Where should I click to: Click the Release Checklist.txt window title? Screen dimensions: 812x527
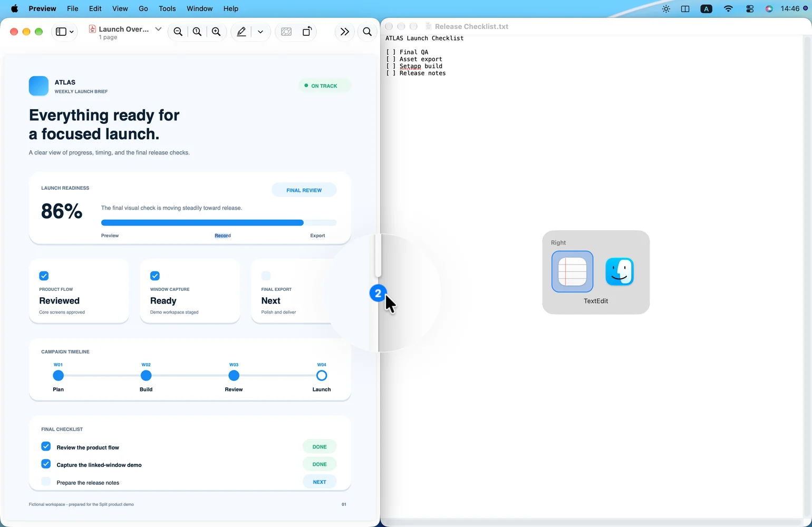point(471,26)
